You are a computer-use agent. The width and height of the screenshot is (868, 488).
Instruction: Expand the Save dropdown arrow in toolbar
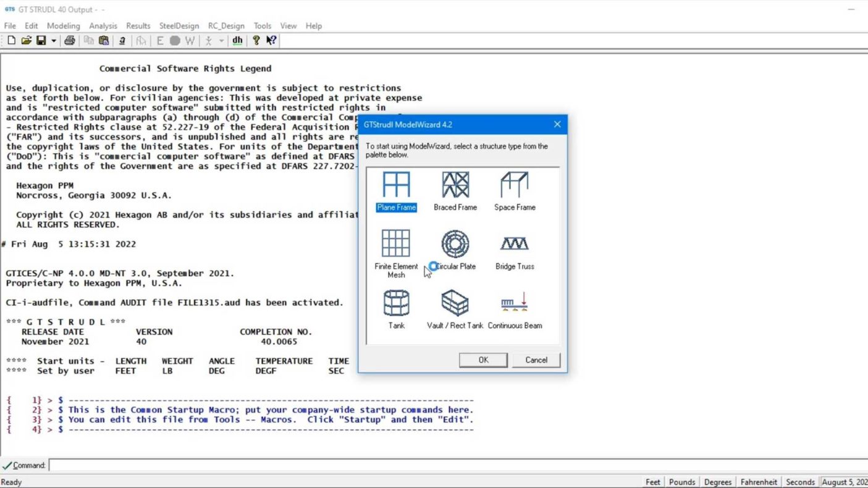pyautogui.click(x=54, y=41)
